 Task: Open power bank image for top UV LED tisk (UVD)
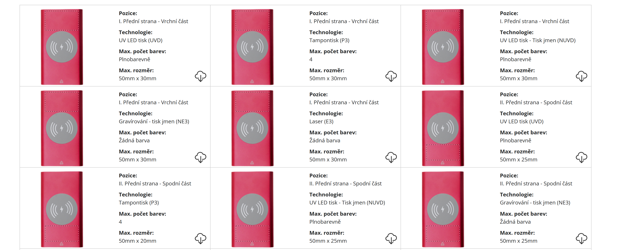(x=62, y=47)
